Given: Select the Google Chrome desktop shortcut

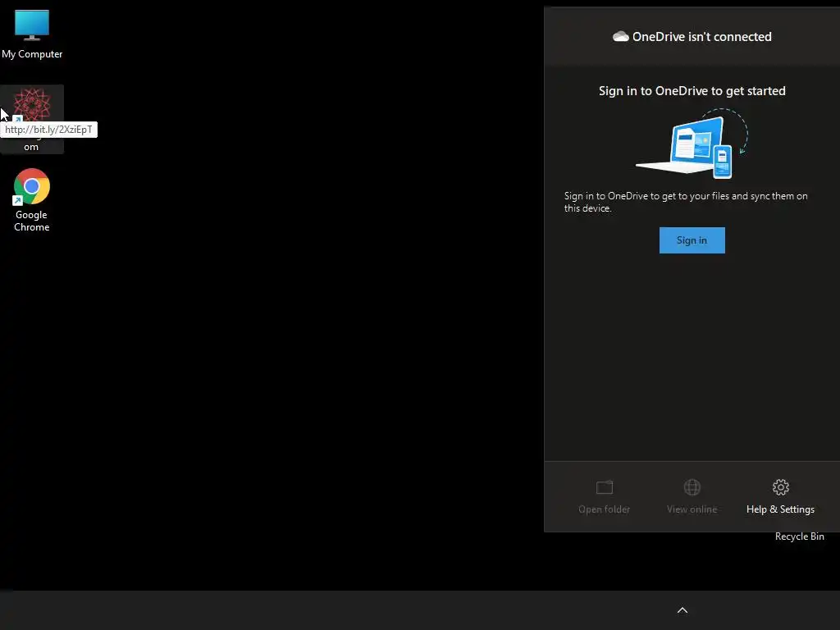Looking at the screenshot, I should 32,200.
